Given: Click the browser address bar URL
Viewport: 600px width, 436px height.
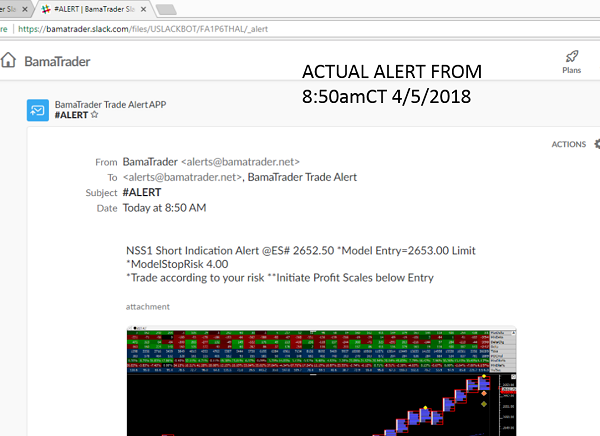Looking at the screenshot, I should pyautogui.click(x=143, y=29).
